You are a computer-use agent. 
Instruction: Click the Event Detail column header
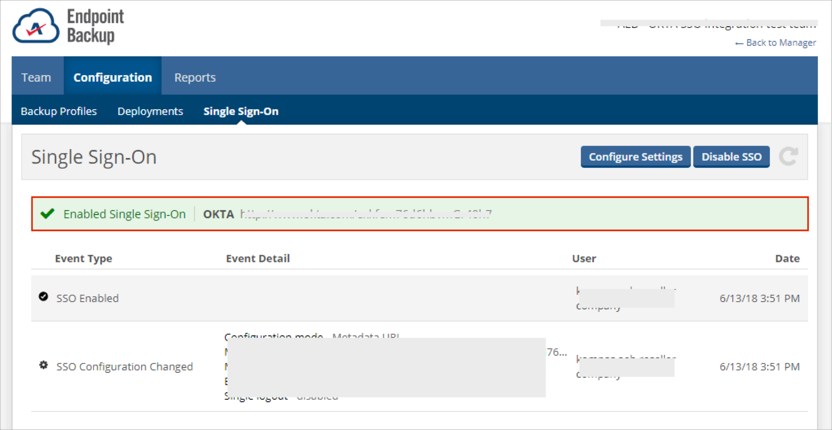(x=258, y=258)
